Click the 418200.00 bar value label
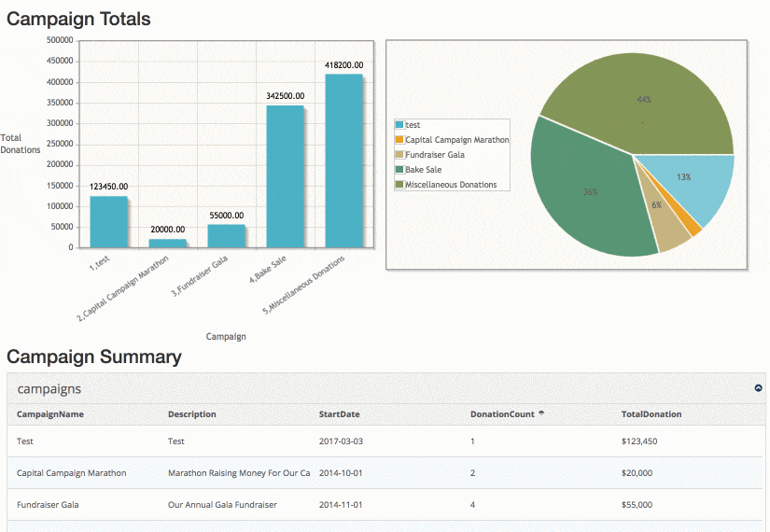770x532 pixels. click(x=344, y=64)
